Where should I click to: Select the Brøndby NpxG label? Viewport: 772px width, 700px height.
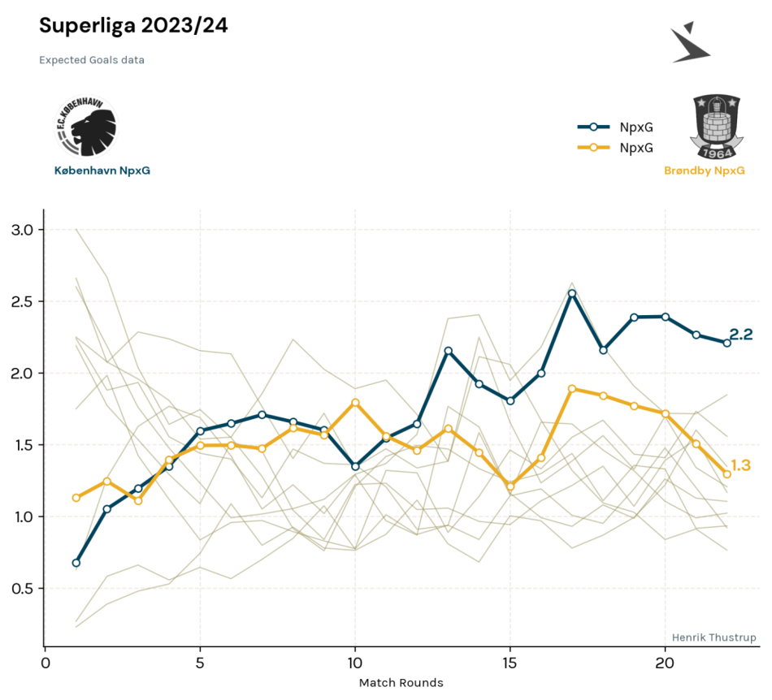pos(704,171)
